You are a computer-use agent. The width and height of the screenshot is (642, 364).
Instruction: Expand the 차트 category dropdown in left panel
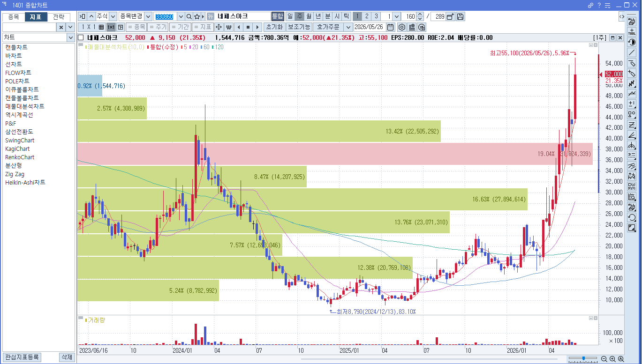click(70, 37)
